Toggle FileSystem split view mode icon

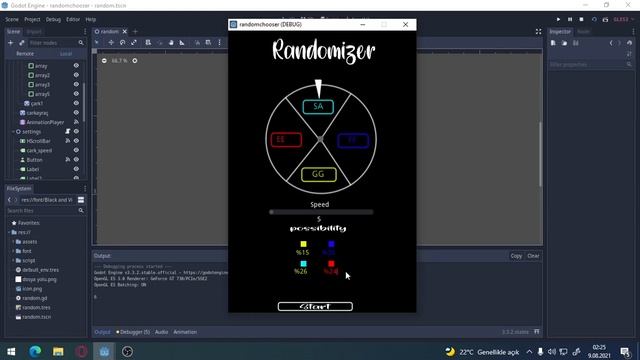click(x=81, y=200)
